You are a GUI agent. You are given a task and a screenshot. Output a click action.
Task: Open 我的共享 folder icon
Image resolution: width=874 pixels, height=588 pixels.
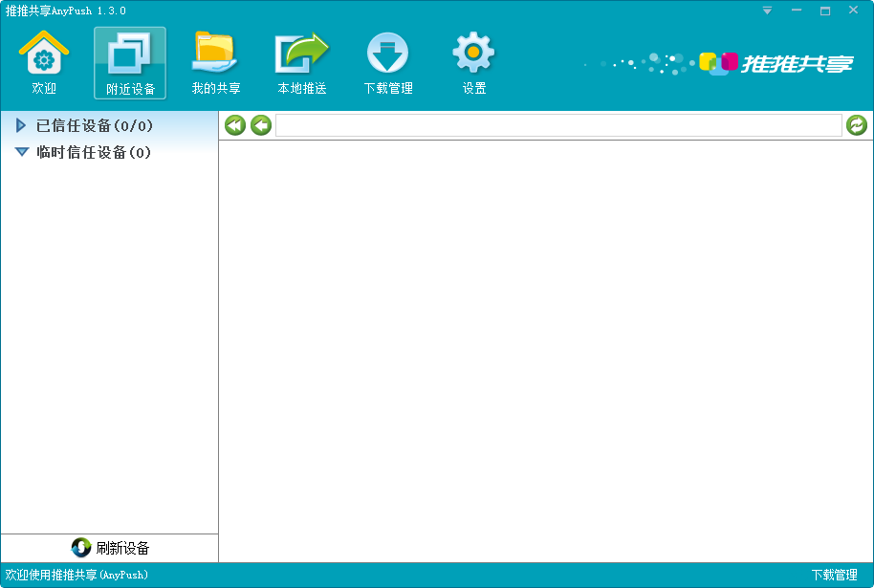216,62
